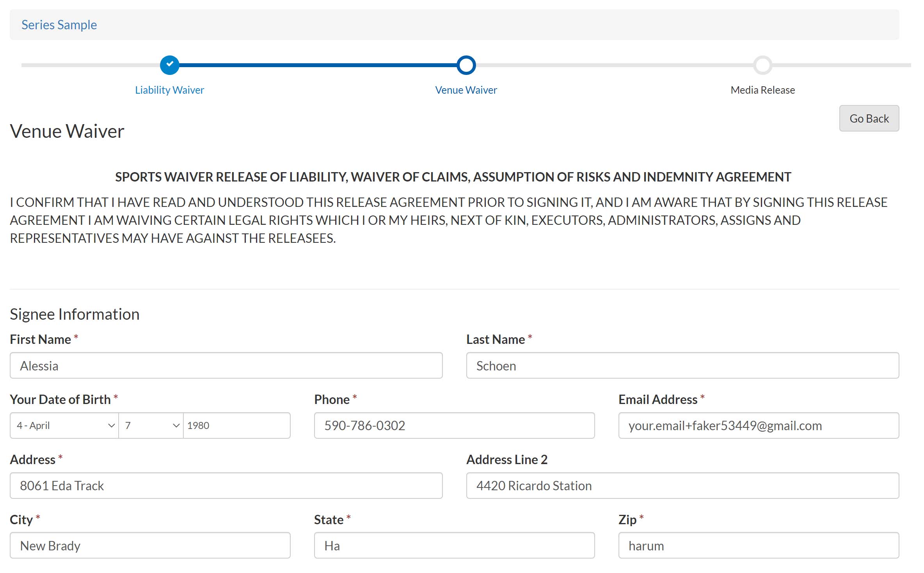This screenshot has width=924, height=573.
Task: Click the completed Liability Waiver checkmark step
Action: click(x=169, y=65)
